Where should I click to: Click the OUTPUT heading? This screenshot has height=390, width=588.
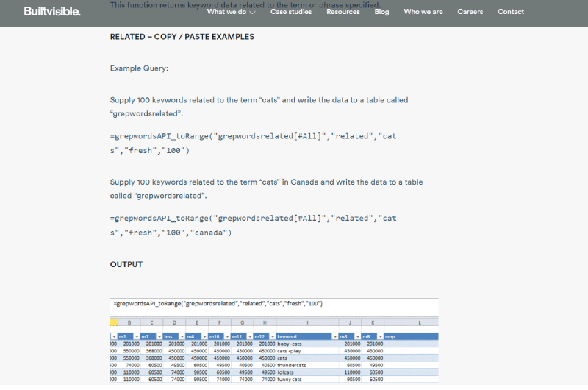coord(126,264)
